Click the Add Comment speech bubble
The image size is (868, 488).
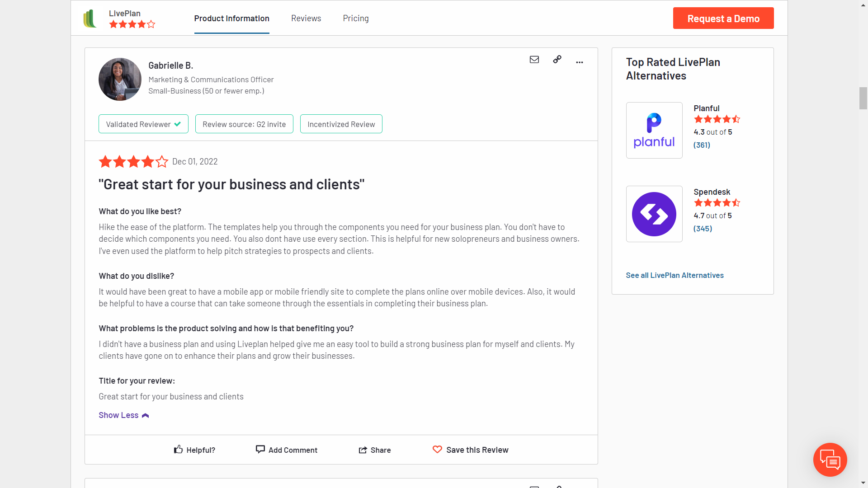[260, 449]
